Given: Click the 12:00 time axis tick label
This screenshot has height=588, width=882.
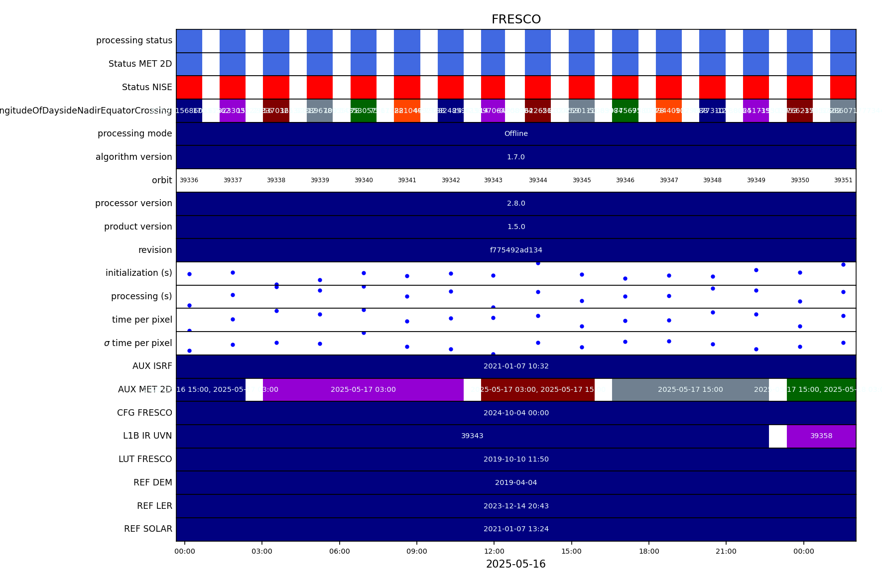Looking at the screenshot, I should click(x=494, y=551).
